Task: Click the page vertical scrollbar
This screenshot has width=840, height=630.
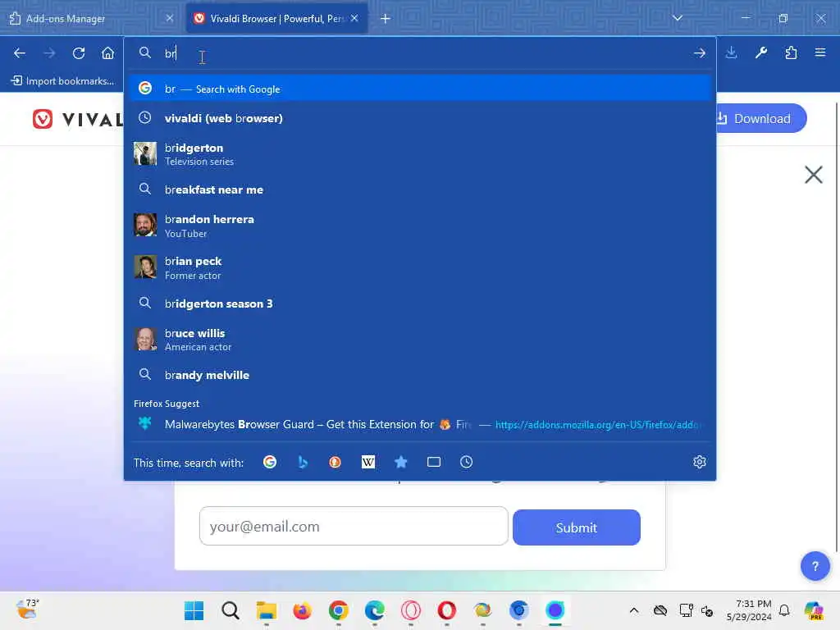Action: tap(836, 326)
